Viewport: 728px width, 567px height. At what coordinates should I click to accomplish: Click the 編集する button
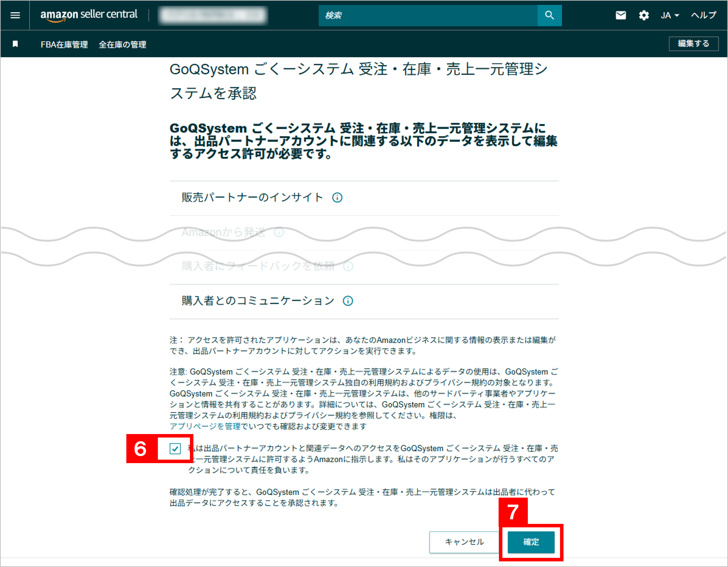click(694, 44)
